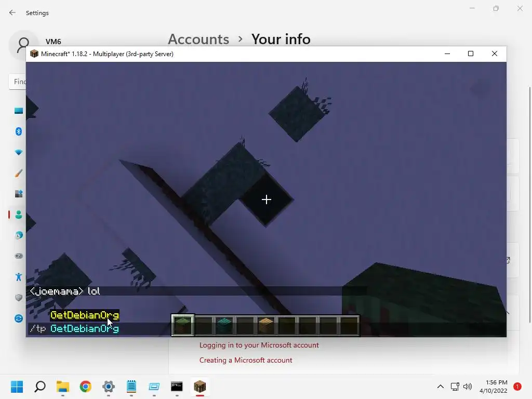
Task: Launch Google Chrome from the taskbar
Action: point(86,387)
